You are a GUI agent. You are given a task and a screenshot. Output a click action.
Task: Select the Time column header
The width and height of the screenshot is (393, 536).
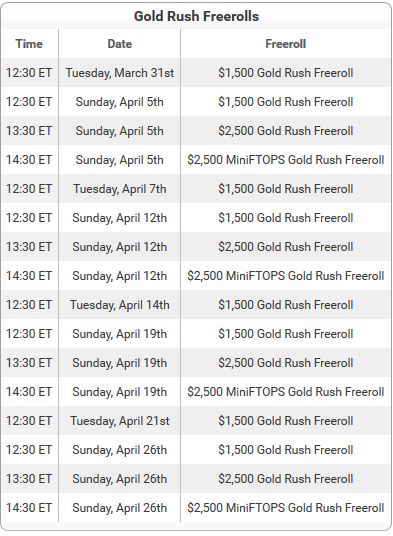point(29,44)
